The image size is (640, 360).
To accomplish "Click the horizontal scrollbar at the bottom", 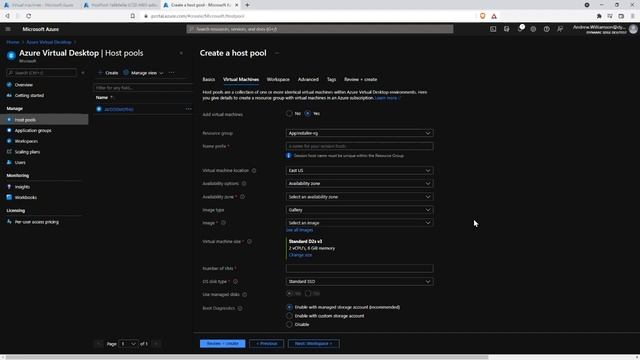I will pos(247,357).
